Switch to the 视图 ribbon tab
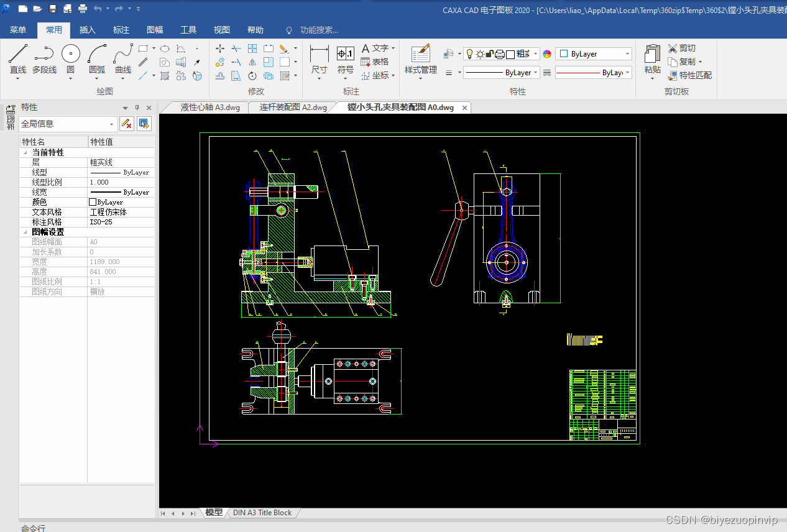 (x=222, y=30)
